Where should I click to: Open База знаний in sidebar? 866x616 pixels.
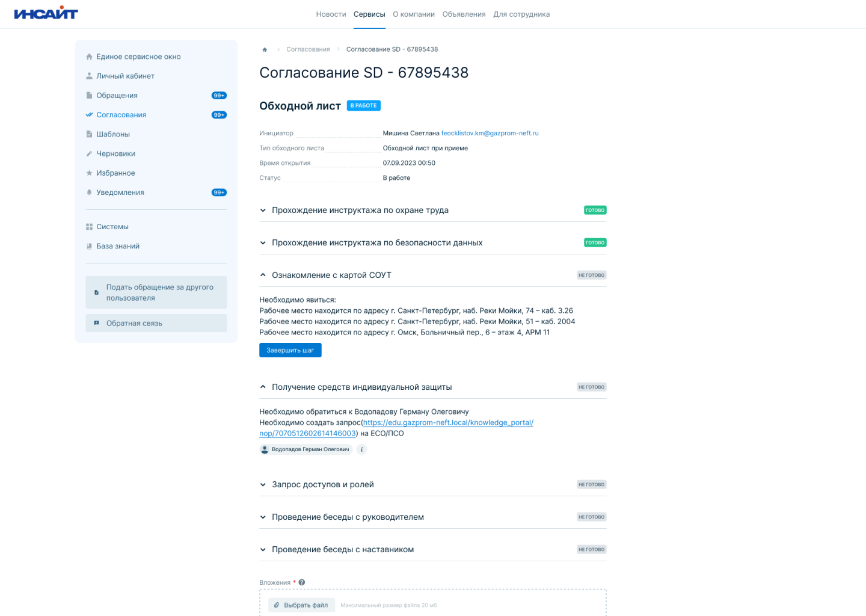point(118,246)
